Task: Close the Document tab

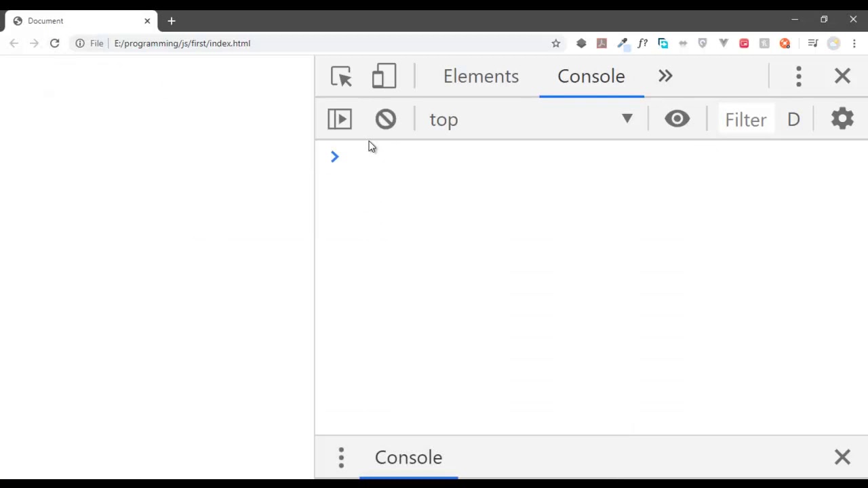Action: tap(147, 21)
